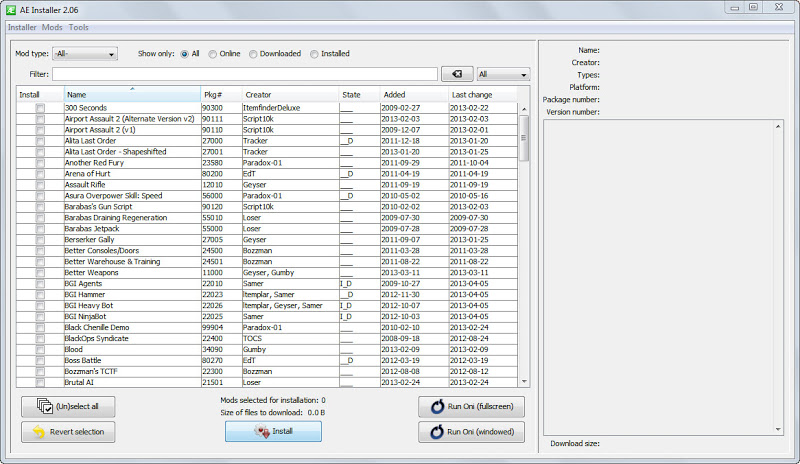
Task: Select 'Barabas's Gun Script' row
Action: point(267,207)
